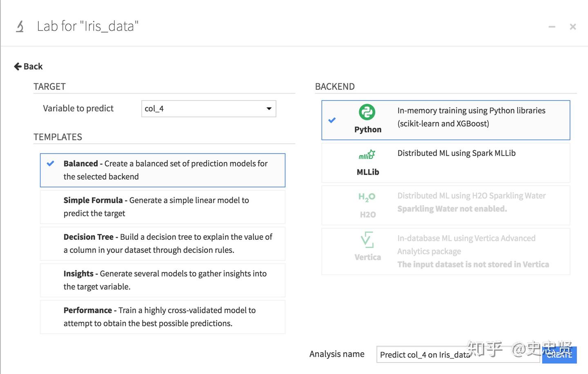
Task: Select the Simple Formula template
Action: pyautogui.click(x=163, y=207)
